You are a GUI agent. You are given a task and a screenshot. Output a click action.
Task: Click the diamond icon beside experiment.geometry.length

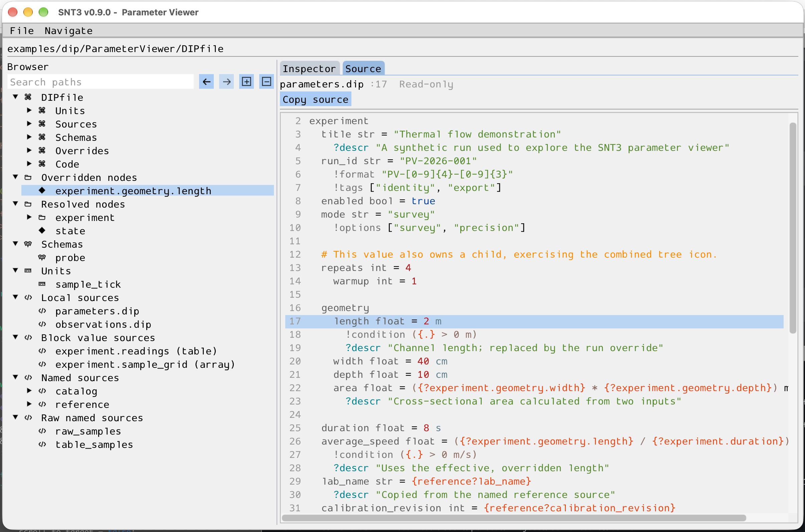pyautogui.click(x=42, y=190)
